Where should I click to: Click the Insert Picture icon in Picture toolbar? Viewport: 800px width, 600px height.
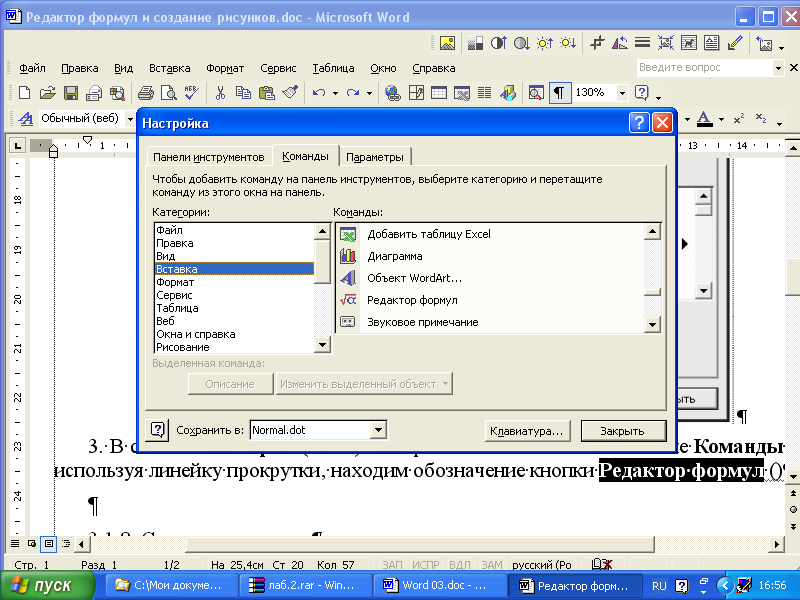447,43
